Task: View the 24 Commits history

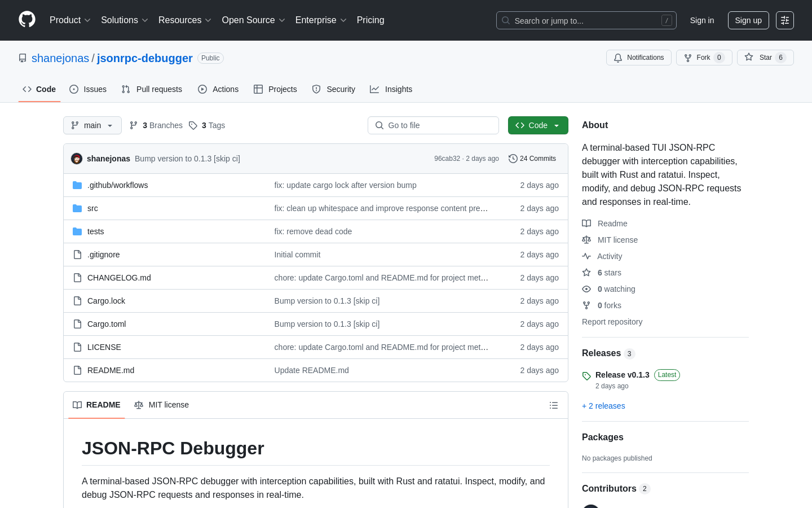Action: [532, 159]
